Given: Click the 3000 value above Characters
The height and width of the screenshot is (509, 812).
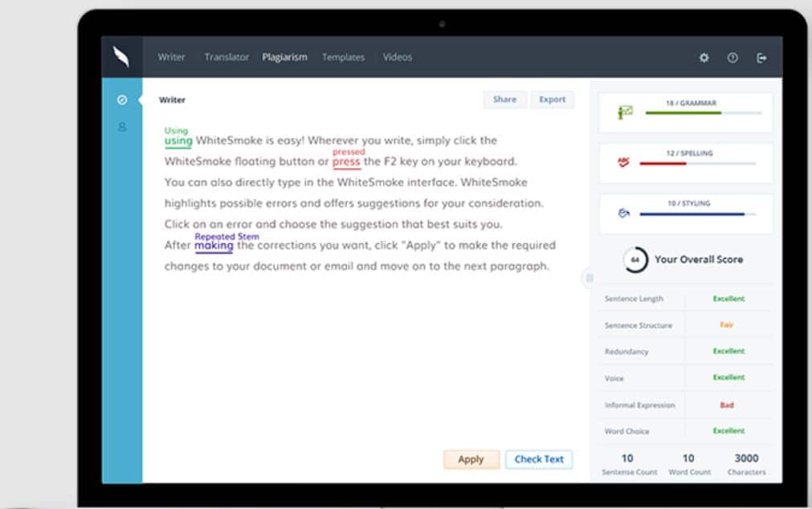Looking at the screenshot, I should [746, 458].
